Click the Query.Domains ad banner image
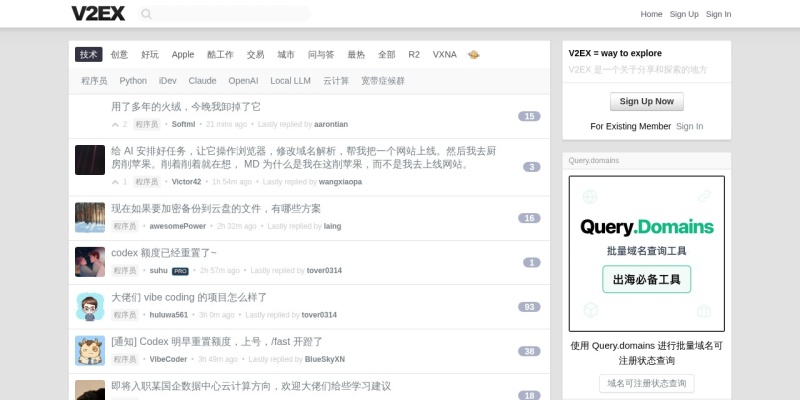 [646, 254]
